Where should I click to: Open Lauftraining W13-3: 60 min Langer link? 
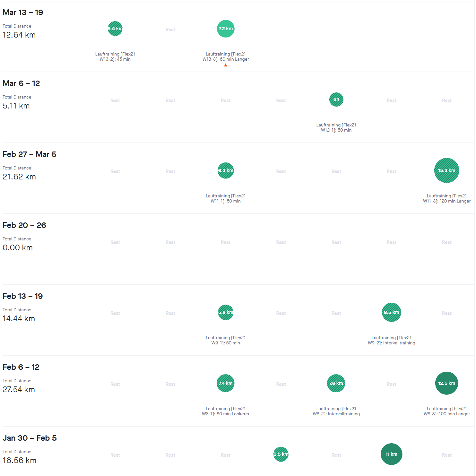click(226, 56)
